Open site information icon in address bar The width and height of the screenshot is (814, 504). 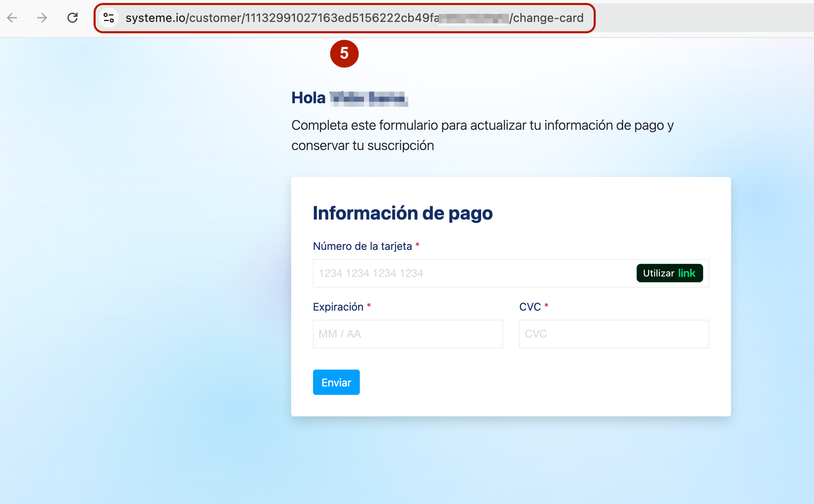coord(109,18)
